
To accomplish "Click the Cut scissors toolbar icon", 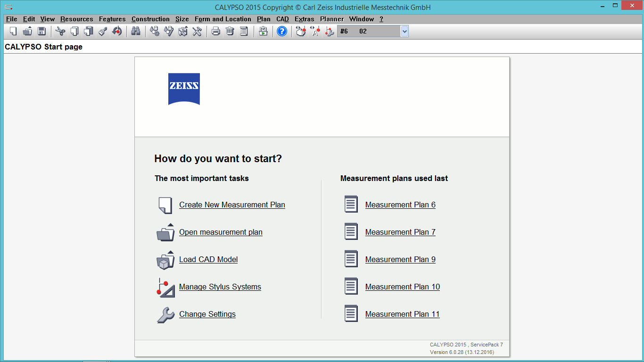I will [x=60, y=31].
